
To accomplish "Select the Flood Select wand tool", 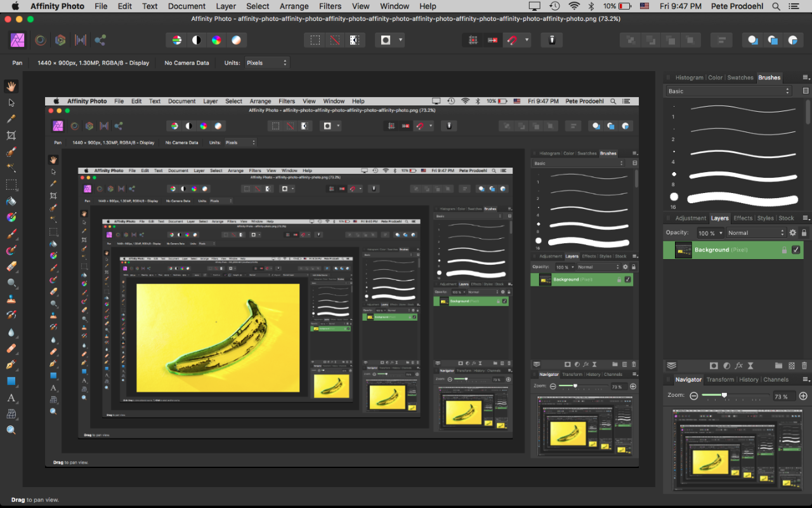I will click(x=11, y=168).
